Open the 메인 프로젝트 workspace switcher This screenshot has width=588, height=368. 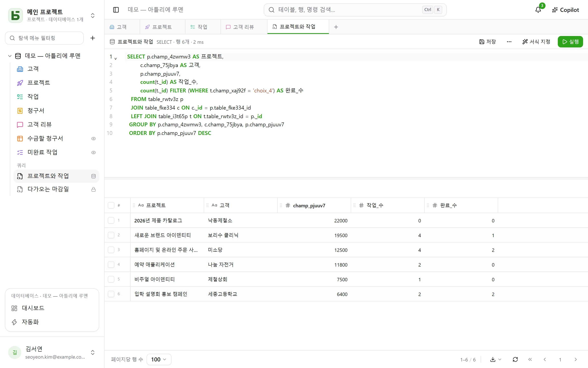92,15
